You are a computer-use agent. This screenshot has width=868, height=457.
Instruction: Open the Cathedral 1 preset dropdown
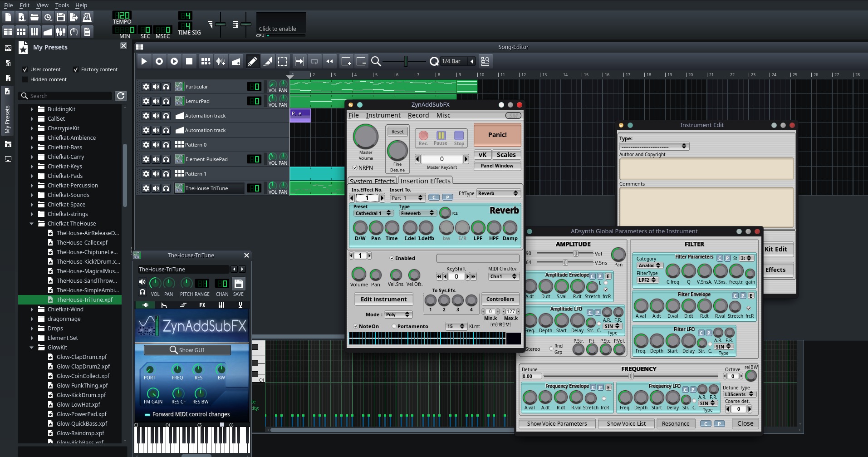coord(373,213)
